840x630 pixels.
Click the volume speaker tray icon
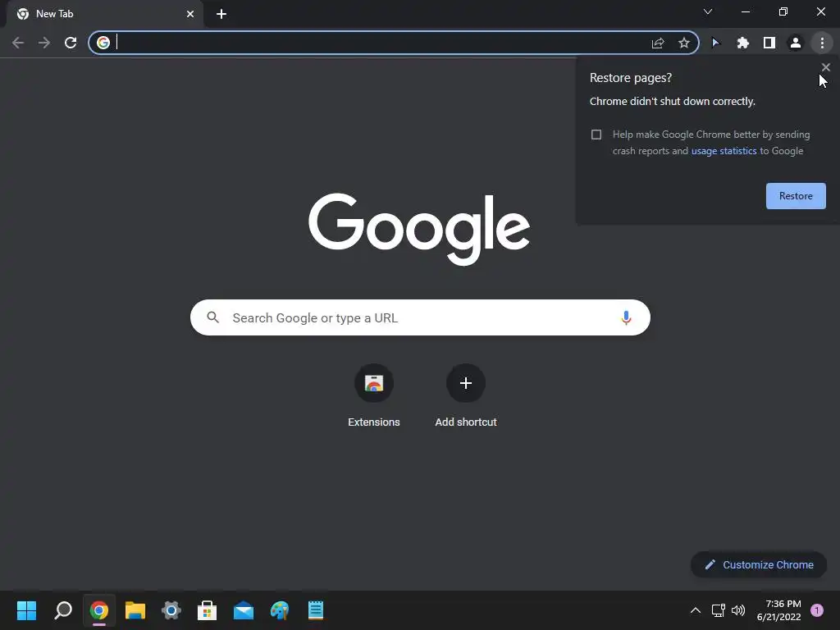738,610
